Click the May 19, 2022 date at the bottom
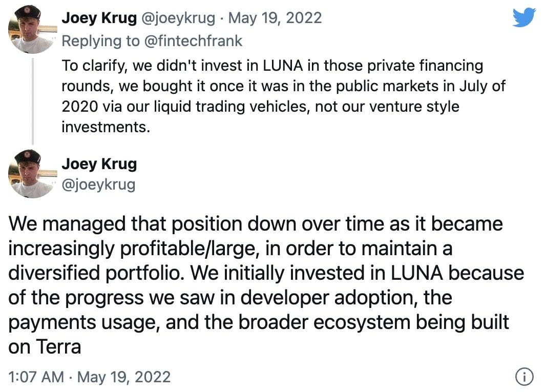 coord(124,377)
